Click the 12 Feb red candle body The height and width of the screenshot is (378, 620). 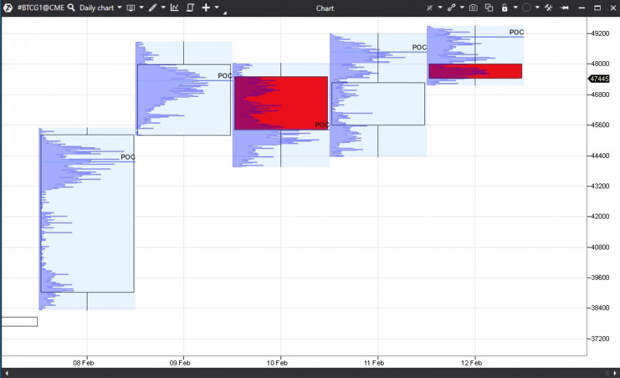tap(475, 71)
